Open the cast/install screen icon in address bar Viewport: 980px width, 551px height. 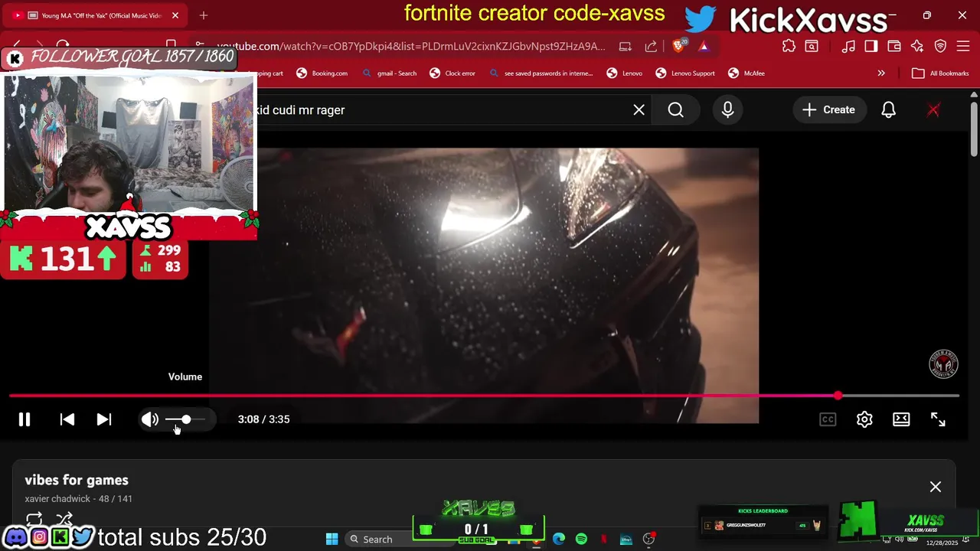(626, 47)
